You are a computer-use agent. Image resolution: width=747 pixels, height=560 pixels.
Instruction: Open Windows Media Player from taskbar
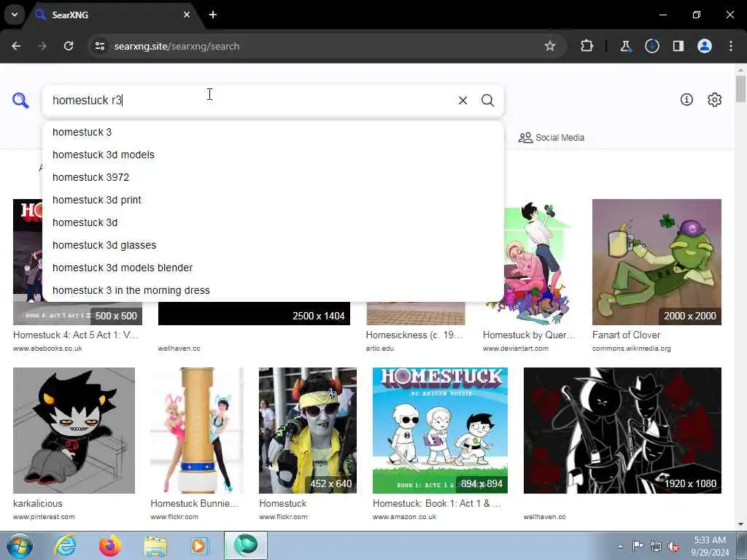(x=199, y=545)
